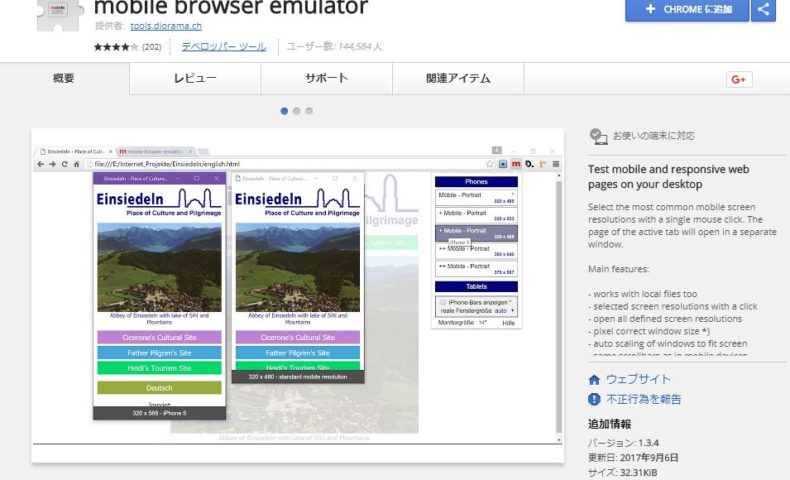Image resolution: width=790 pixels, height=480 pixels.
Task: Click the screenshot's vertical scrollbar
Action: pyautogui.click(x=558, y=307)
